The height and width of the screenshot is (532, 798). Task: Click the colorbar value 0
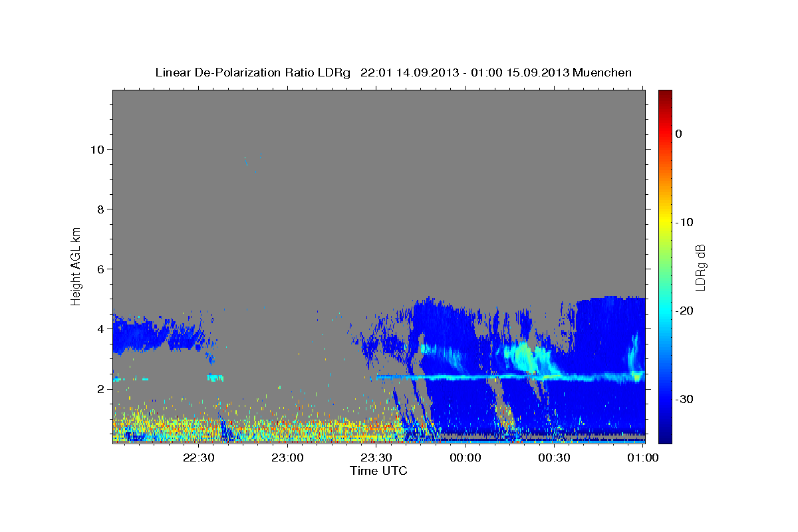[679, 134]
